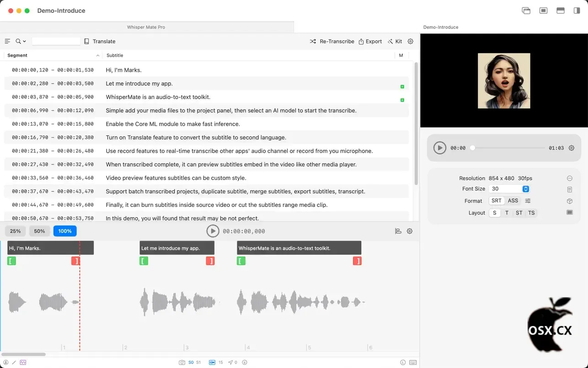The width and height of the screenshot is (588, 368).
Task: Toggle the right sidebar in the title bar
Action: [x=577, y=11]
